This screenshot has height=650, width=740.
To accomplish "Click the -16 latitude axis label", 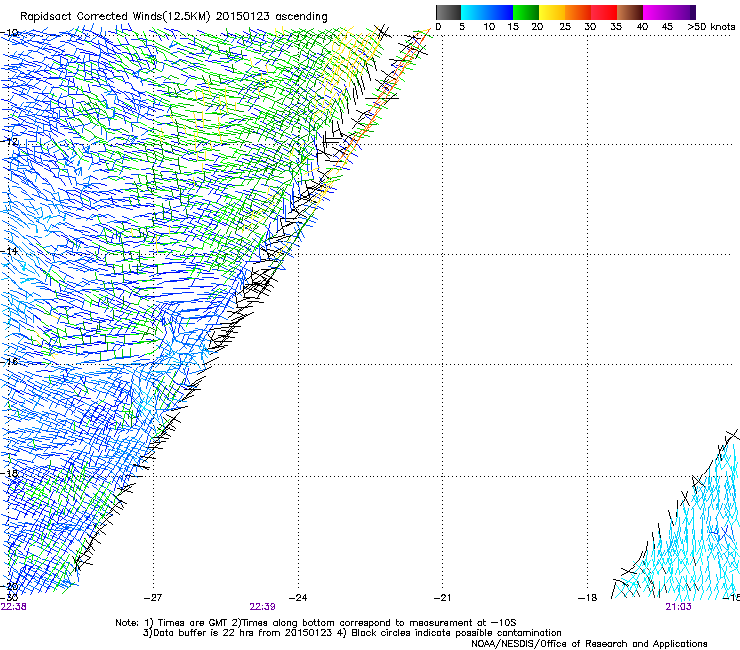I will tap(9, 362).
